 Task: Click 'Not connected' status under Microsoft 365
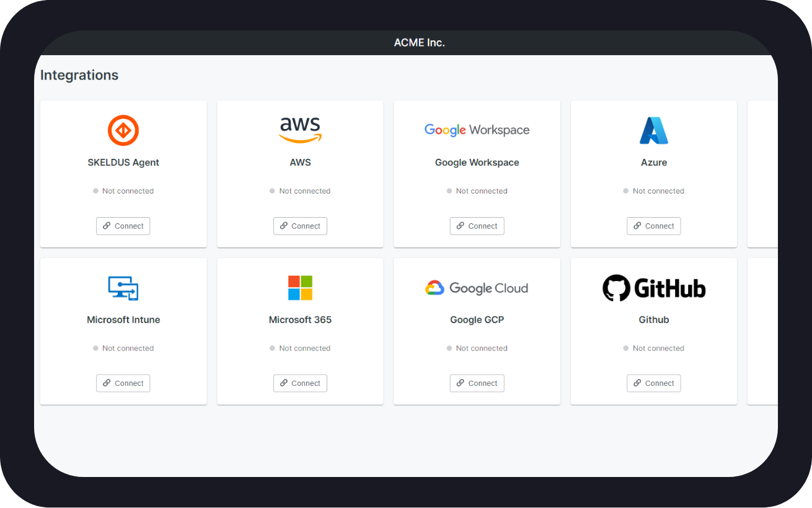[300, 349]
